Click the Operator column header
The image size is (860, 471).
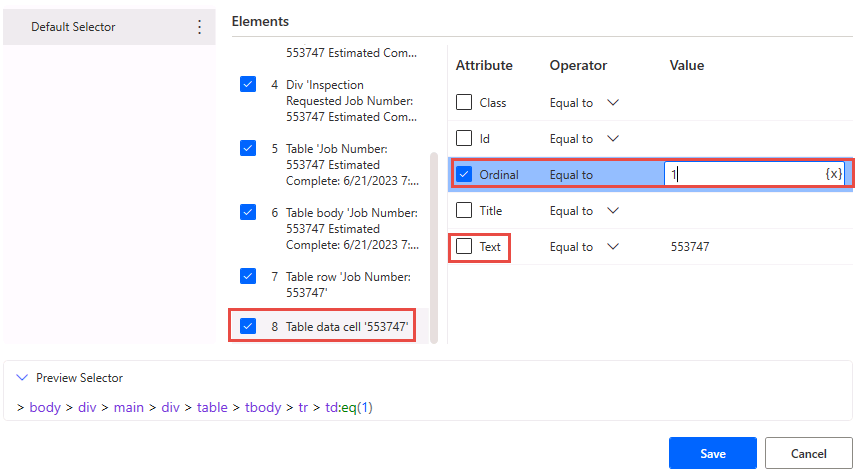pyautogui.click(x=578, y=65)
